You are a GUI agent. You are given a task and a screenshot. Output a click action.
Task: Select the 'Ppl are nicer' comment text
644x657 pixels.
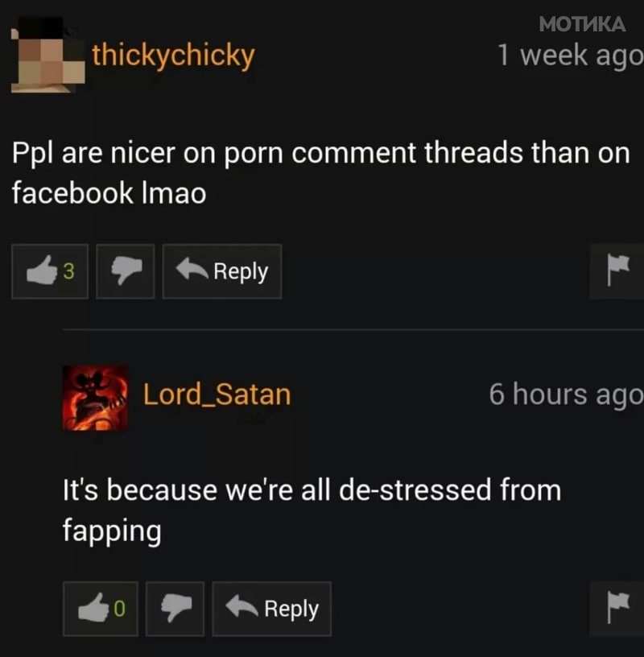(x=320, y=172)
